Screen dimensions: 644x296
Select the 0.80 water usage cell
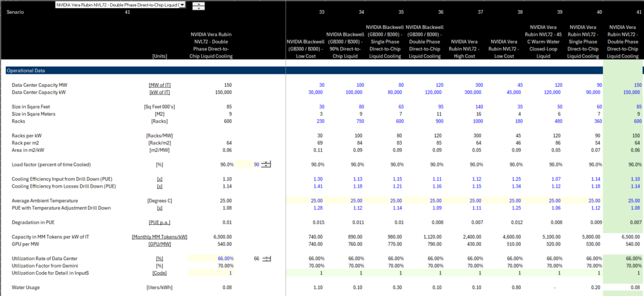coord(518,287)
